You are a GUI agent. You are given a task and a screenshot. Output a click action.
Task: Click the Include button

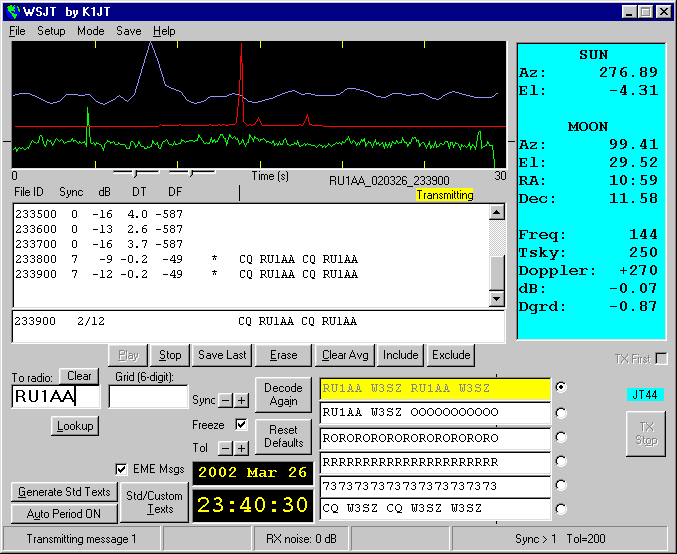coord(400,355)
